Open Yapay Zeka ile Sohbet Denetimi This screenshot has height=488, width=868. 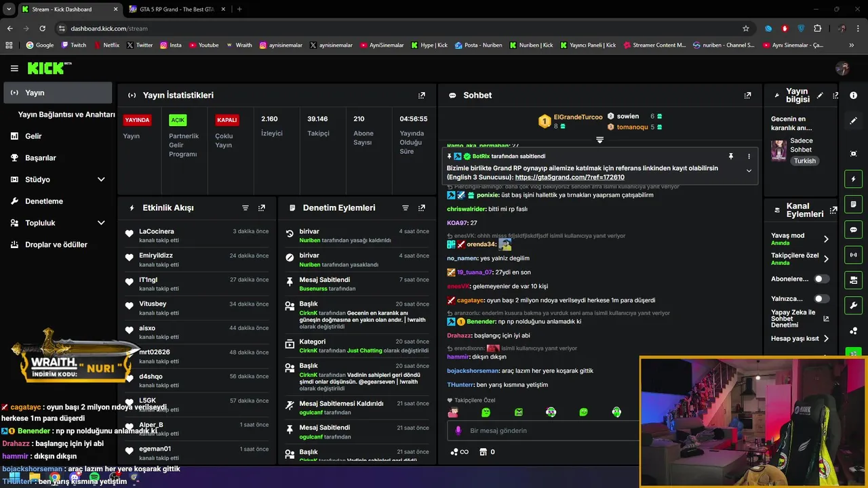(800, 318)
